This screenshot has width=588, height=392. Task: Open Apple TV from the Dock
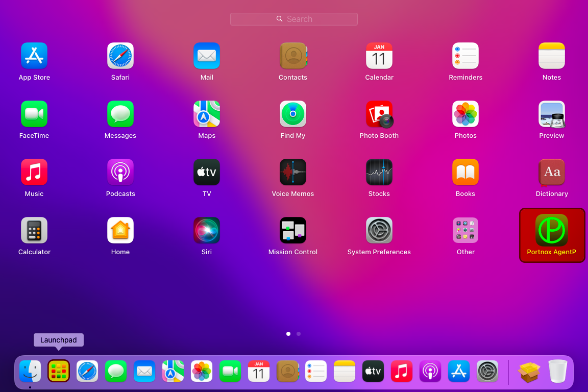[373, 372]
